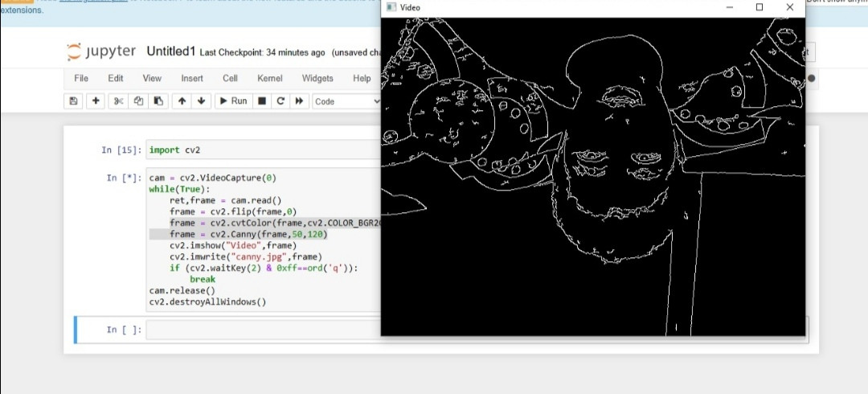Click the Jupyter logo

[x=100, y=51]
